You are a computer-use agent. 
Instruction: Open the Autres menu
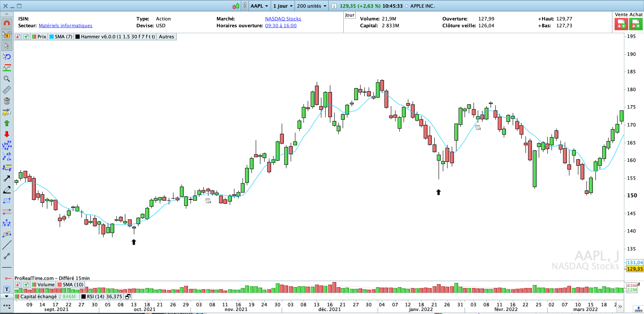click(166, 37)
